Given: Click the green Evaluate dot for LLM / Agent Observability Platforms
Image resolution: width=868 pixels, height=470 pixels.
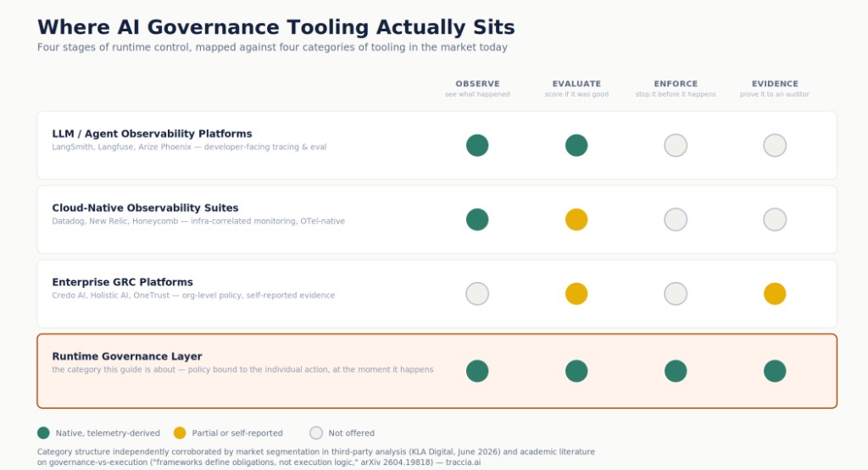Looking at the screenshot, I should pos(576,146).
